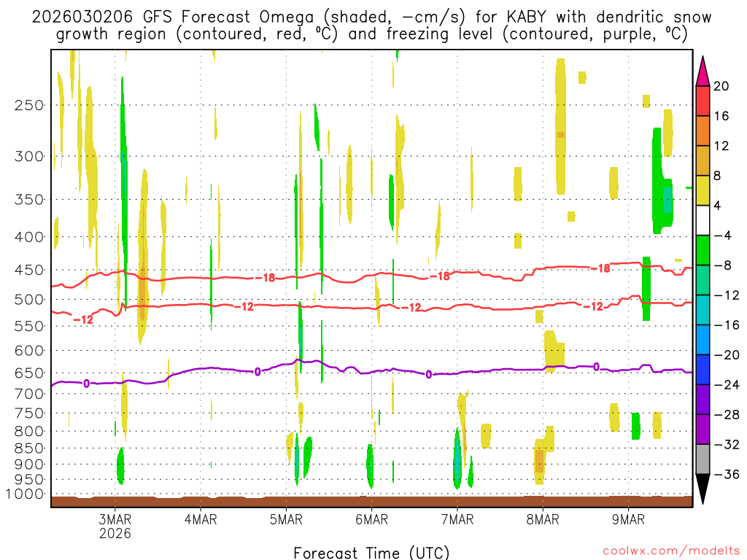
Task: Click the 3MAR 2026 time axis label
Action: pos(115,526)
